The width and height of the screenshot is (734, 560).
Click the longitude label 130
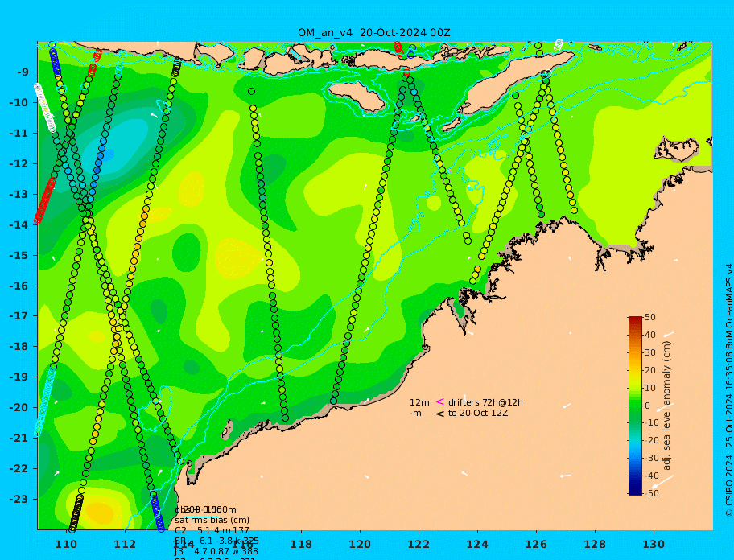click(654, 545)
